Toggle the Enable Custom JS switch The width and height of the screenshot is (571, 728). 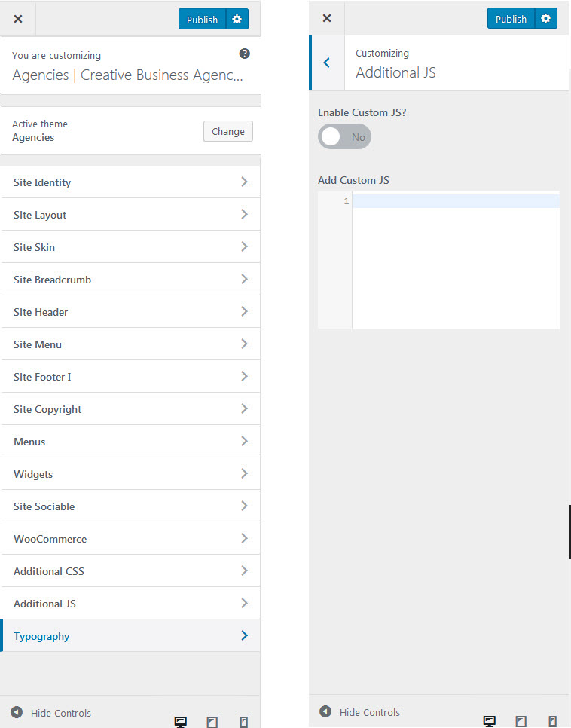point(344,137)
